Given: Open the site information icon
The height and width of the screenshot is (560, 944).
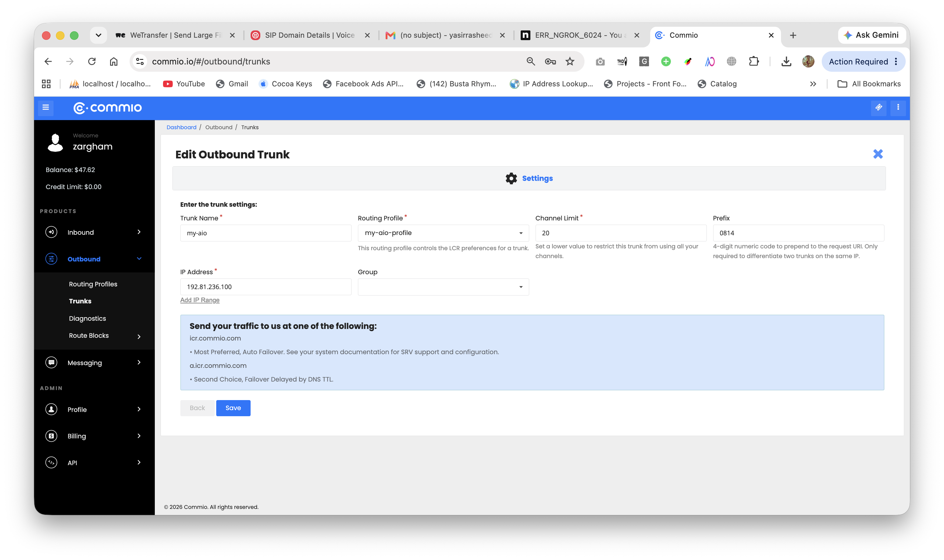Looking at the screenshot, I should (140, 61).
